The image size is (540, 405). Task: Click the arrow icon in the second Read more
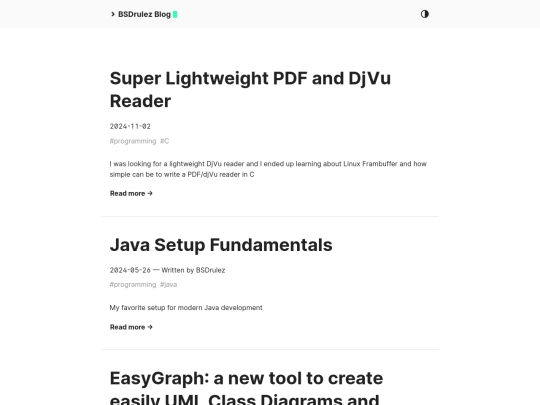point(150,327)
